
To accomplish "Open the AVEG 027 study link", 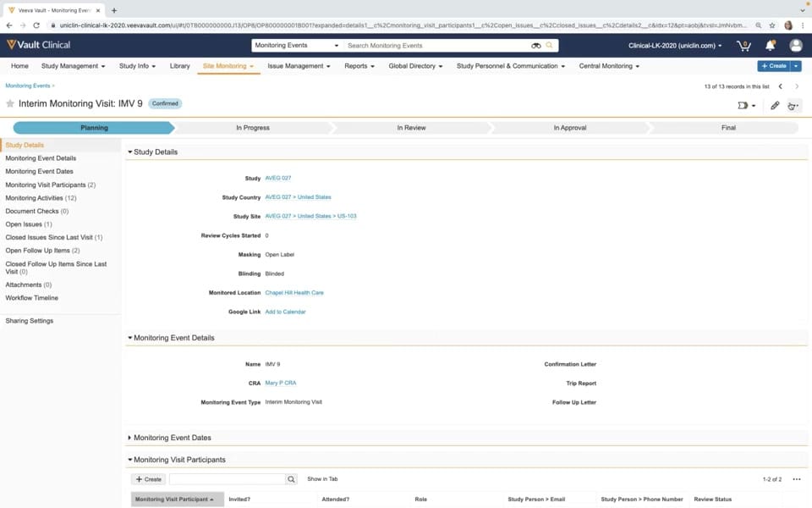I will 278,178.
